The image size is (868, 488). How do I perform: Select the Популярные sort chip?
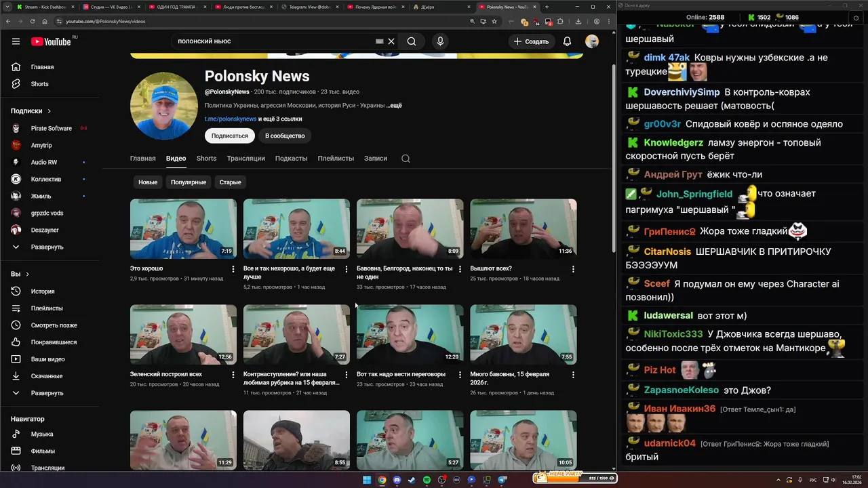coord(189,182)
